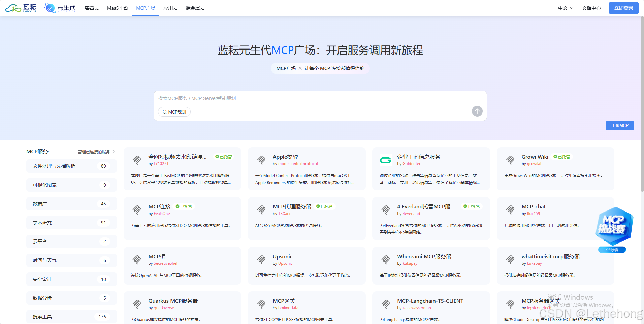This screenshot has height=324, width=644.
Task: Click the Upsonic card icon
Action: tap(261, 260)
